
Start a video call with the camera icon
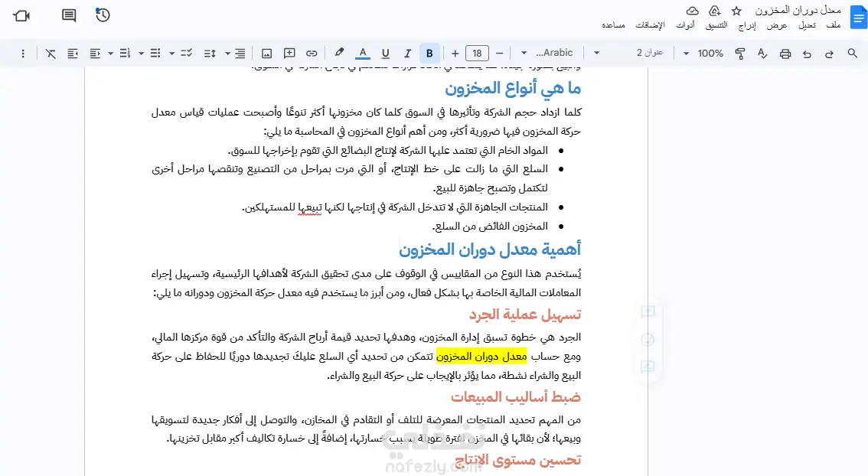pos(21,15)
